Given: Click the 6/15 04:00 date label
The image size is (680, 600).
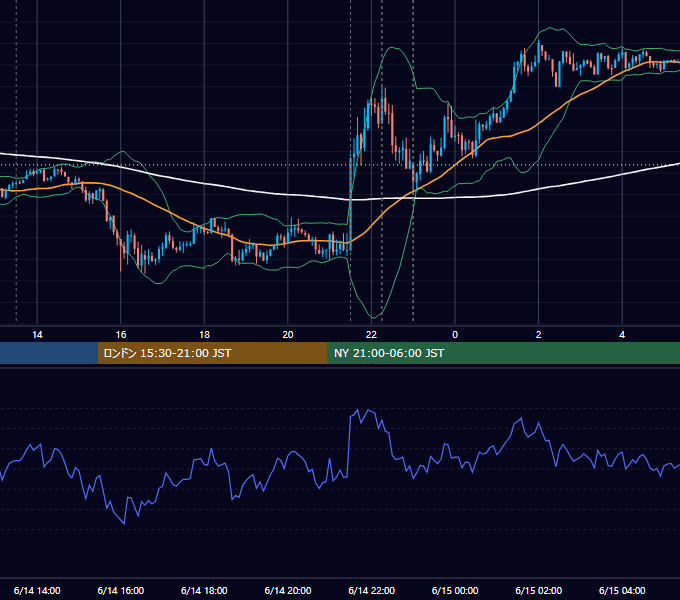Looking at the screenshot, I should click(x=622, y=590).
